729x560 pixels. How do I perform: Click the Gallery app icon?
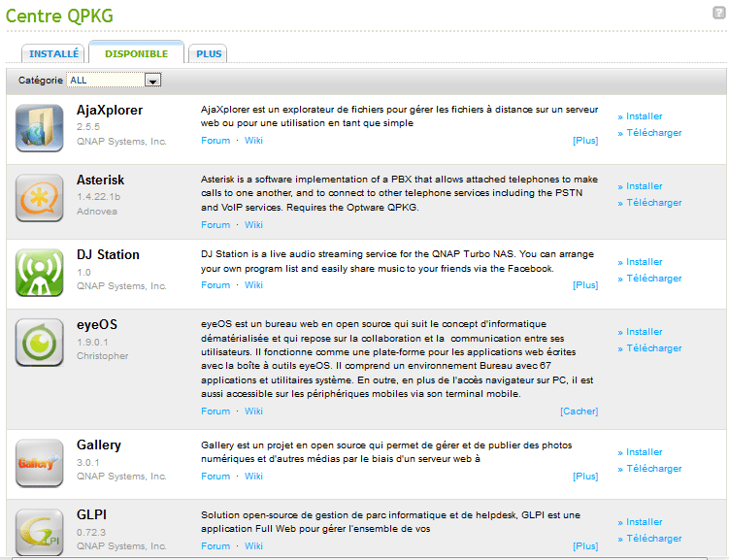[40, 463]
